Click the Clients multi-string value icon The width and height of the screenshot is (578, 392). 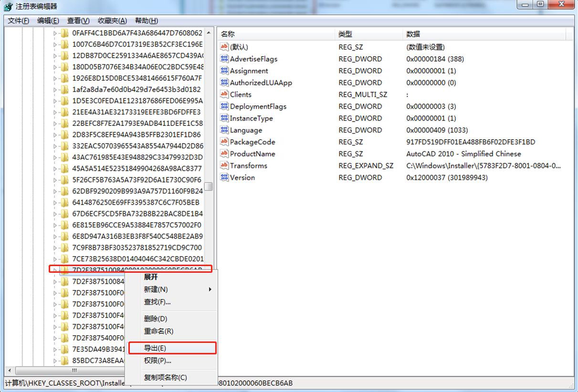pos(224,94)
